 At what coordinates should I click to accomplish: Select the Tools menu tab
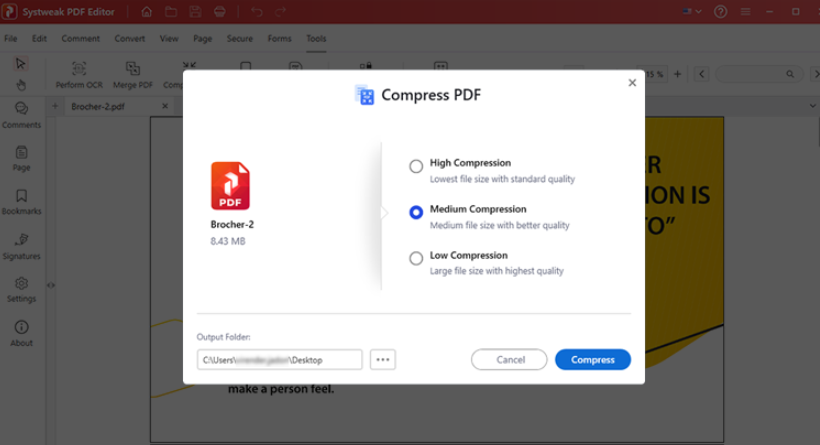(x=316, y=39)
